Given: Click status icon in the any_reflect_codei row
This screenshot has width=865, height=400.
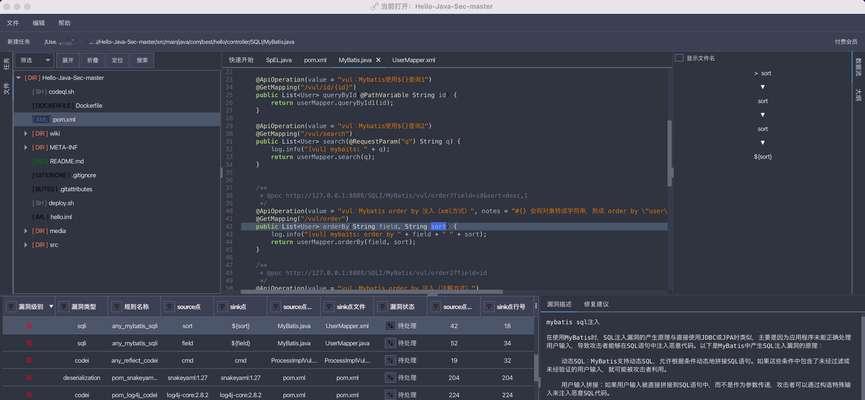Looking at the screenshot, I should (390, 360).
